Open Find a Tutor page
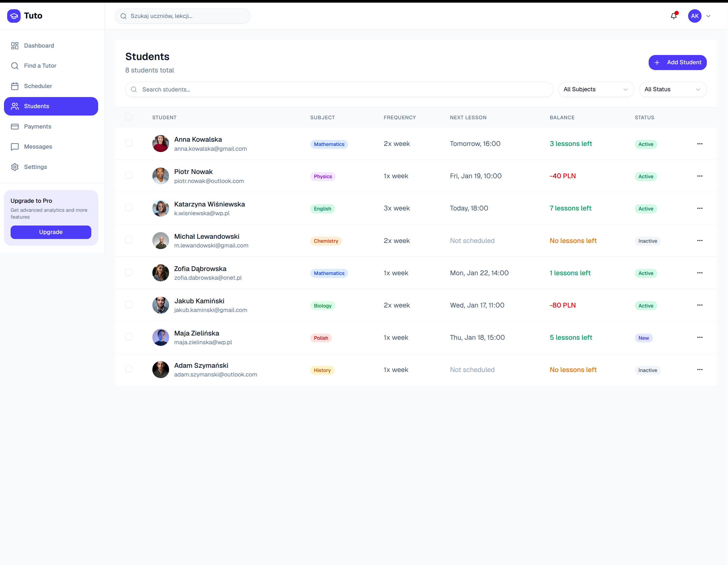The image size is (728, 565). point(51,66)
